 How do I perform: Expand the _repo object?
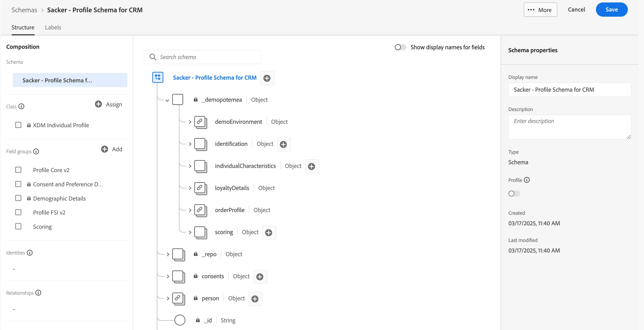pos(168,254)
